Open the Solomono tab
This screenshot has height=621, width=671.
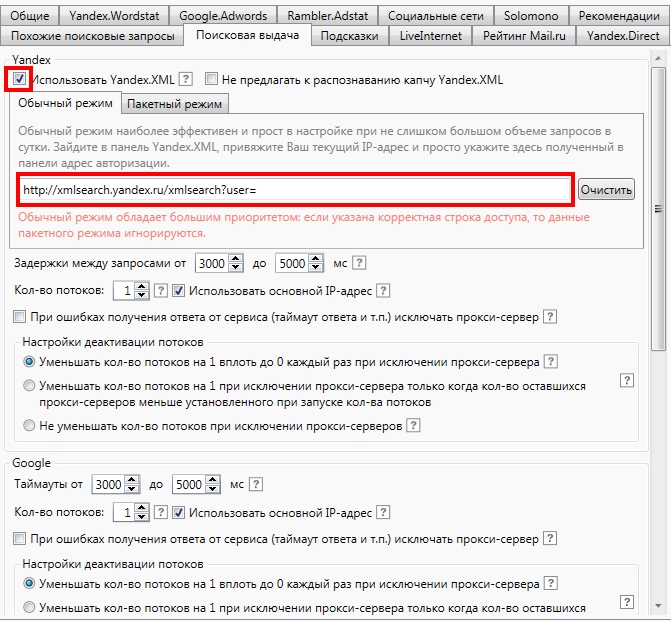coord(531,16)
